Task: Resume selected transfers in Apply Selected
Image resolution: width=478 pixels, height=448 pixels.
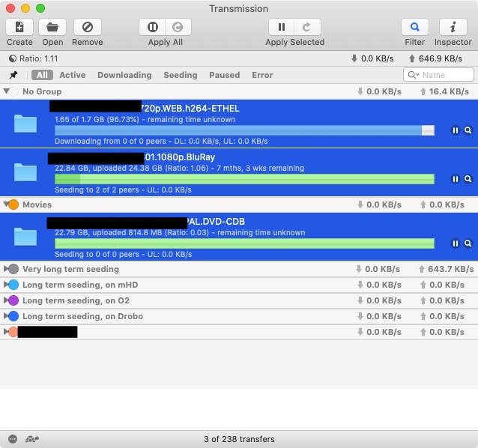Action: pos(307,27)
